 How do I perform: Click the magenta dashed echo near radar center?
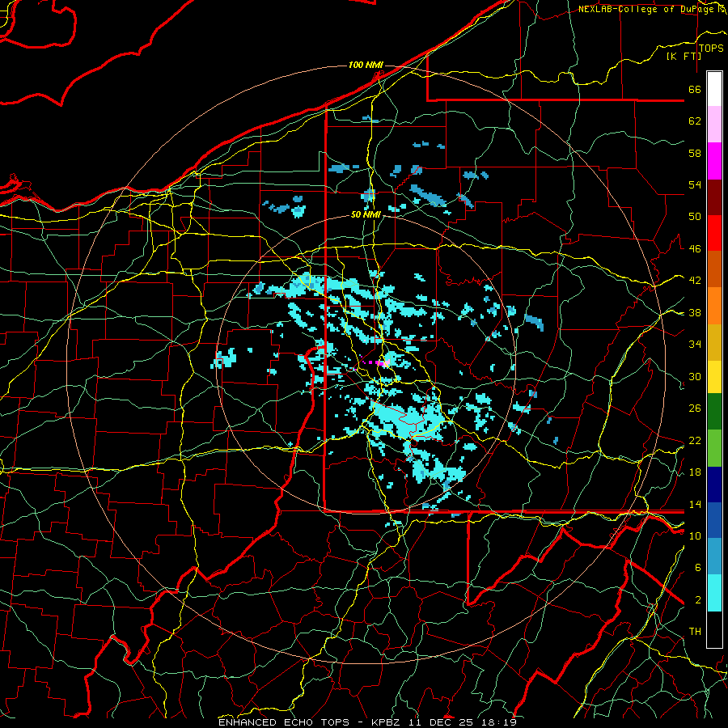(x=375, y=362)
